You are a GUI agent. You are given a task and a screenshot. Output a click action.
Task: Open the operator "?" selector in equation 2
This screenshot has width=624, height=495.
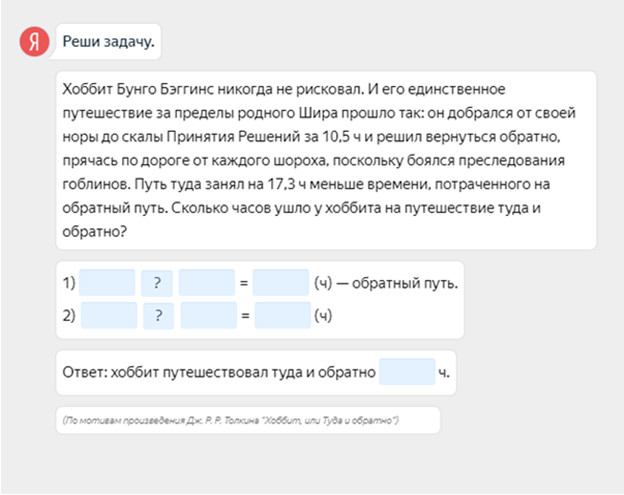click(159, 316)
